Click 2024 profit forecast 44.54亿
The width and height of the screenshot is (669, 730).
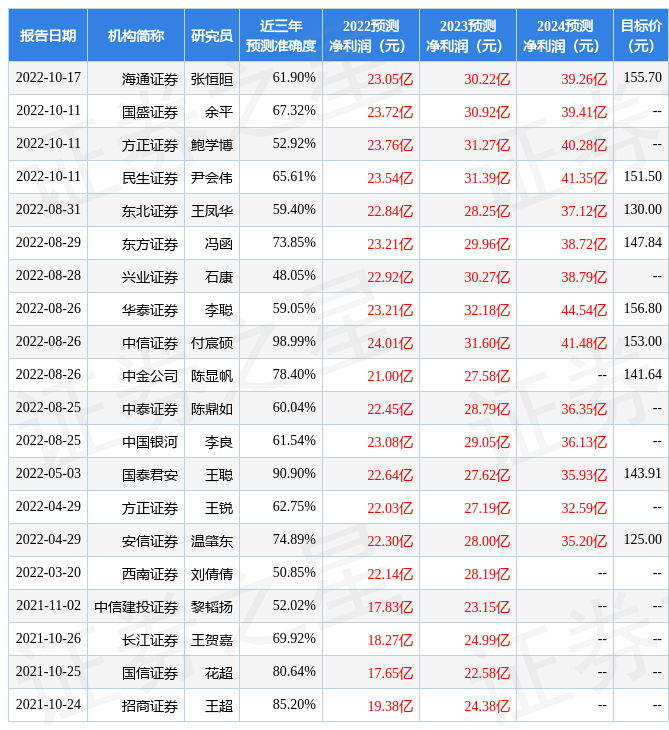pyautogui.click(x=584, y=311)
